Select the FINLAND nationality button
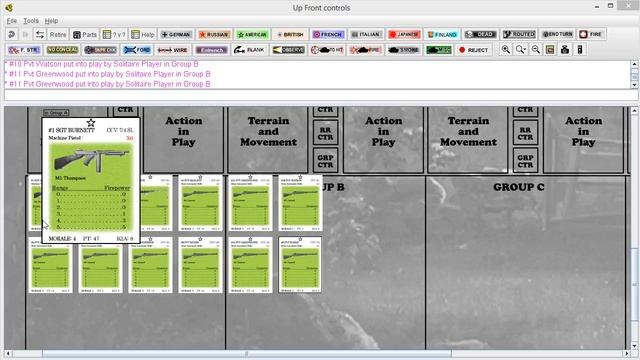640x360 pixels. 442,35
